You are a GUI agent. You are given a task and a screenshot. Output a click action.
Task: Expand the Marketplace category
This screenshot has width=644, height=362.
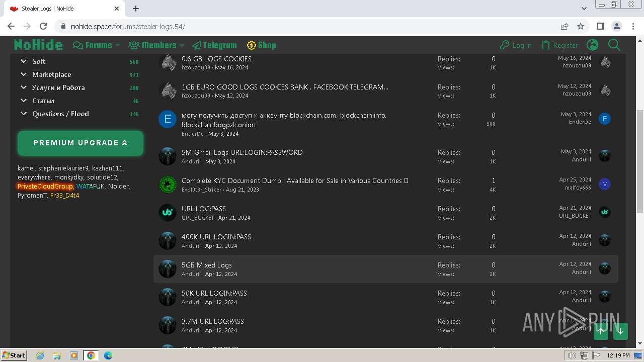(x=24, y=74)
